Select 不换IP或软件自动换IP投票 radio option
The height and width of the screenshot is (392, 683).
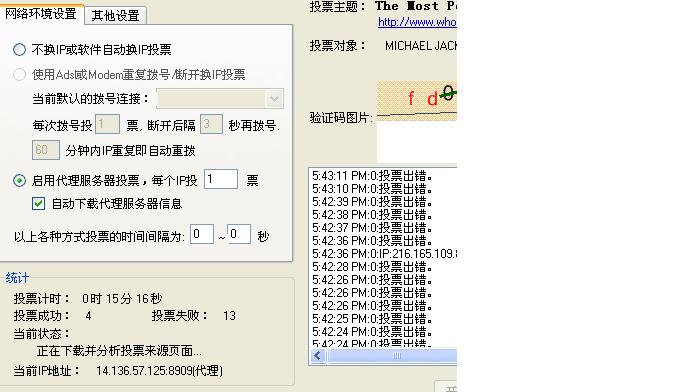click(x=20, y=50)
